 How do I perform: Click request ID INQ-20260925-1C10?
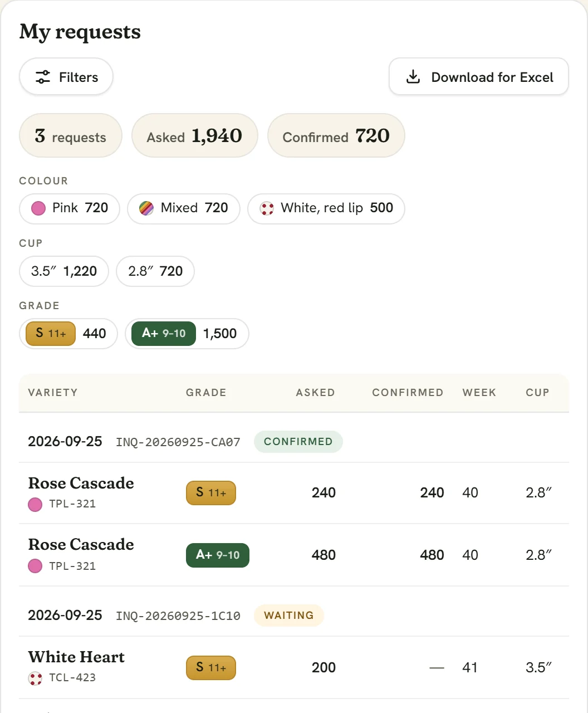(x=178, y=616)
